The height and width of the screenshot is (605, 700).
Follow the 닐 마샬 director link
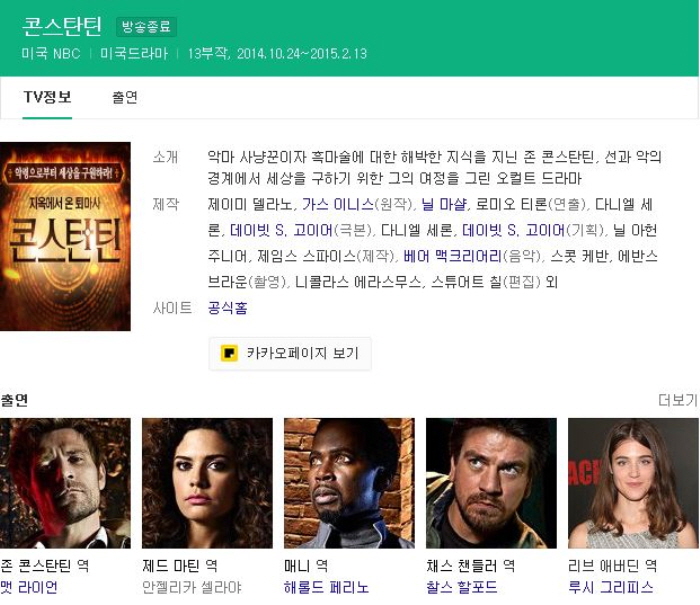444,204
